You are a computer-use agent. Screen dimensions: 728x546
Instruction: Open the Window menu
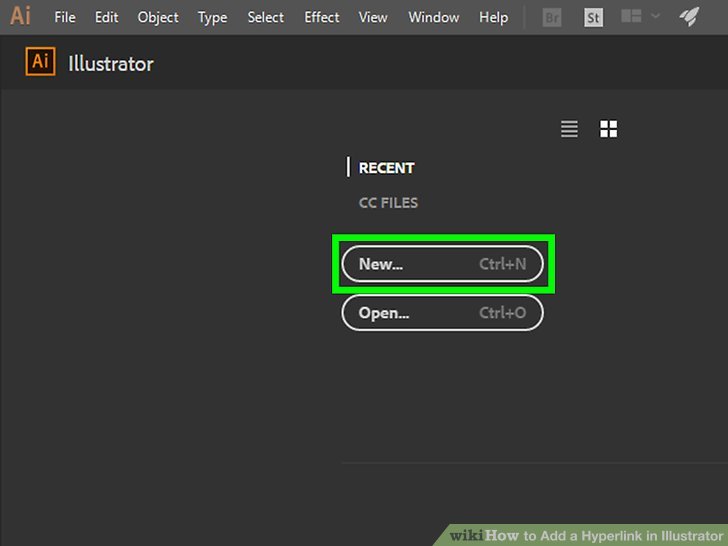pyautogui.click(x=434, y=17)
